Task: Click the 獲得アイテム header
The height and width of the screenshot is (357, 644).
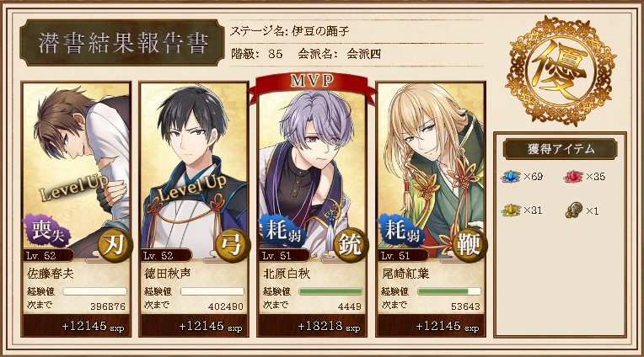Action: 561,149
